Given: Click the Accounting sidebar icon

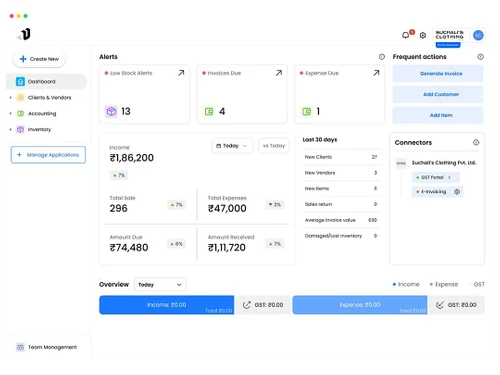Looking at the screenshot, I should [20, 113].
